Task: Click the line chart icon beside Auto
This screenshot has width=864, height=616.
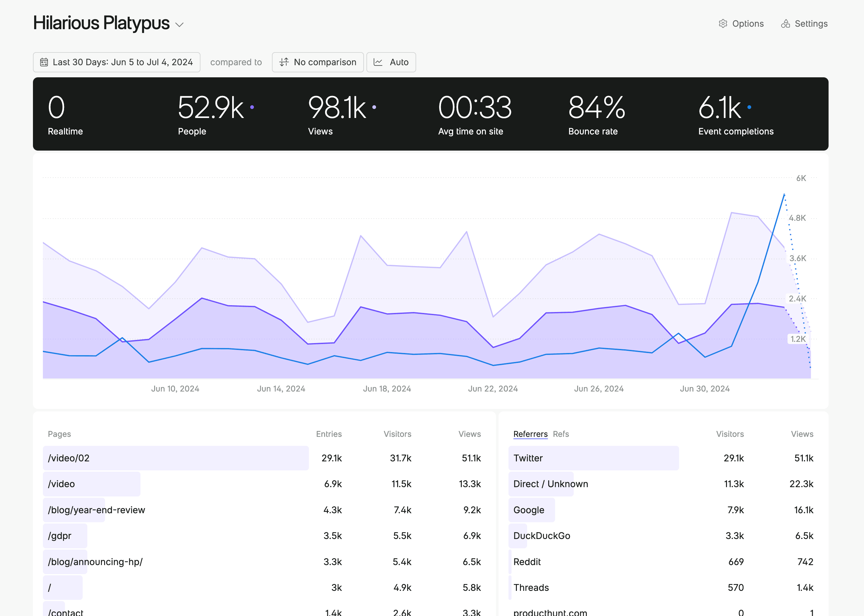Action: (379, 62)
